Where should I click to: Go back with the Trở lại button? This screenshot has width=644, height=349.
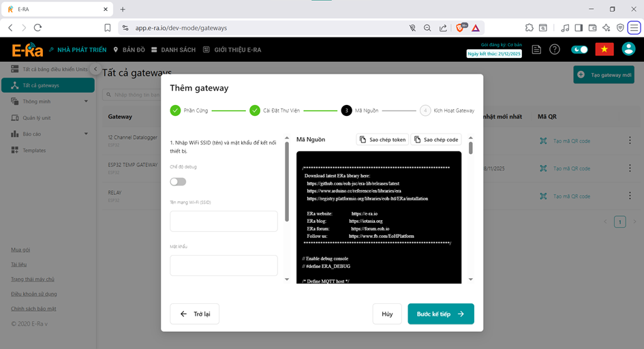(x=194, y=314)
